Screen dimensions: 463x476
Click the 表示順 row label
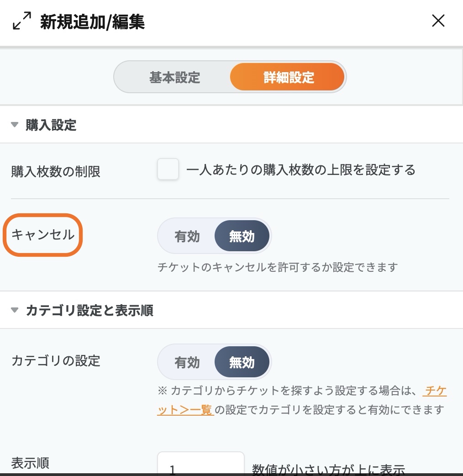[x=30, y=463]
